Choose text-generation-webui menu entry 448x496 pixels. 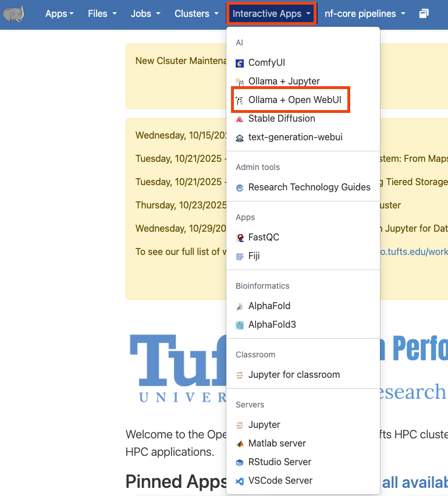pyautogui.click(x=303, y=137)
